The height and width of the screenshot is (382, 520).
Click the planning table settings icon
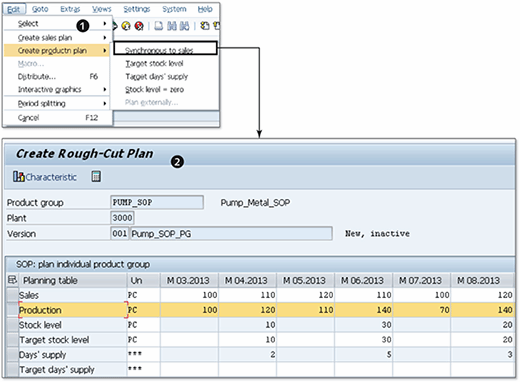(12, 280)
